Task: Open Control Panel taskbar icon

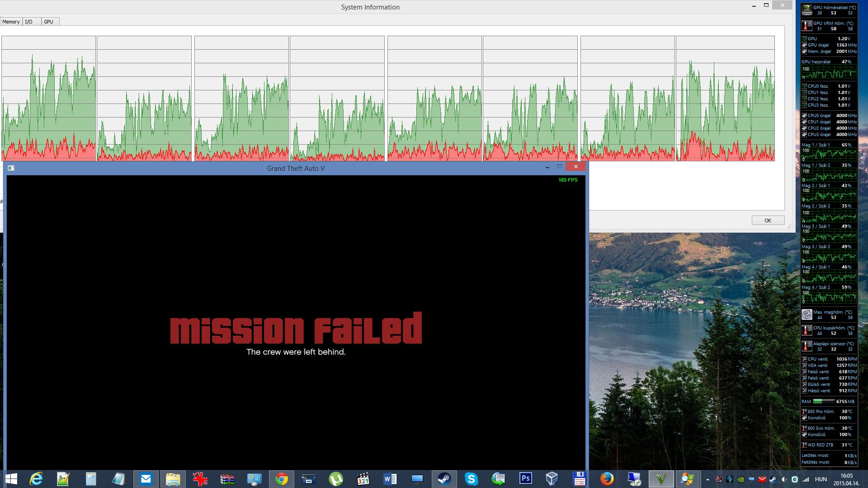Action: [x=254, y=479]
